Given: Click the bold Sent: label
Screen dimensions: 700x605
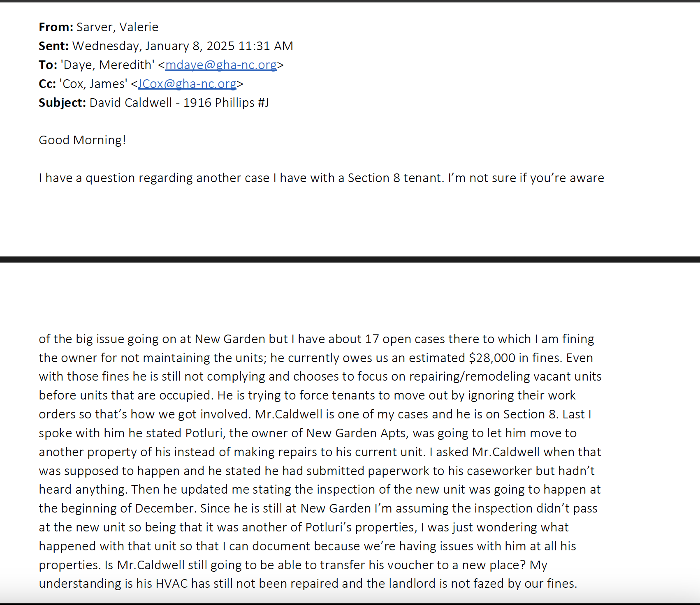Looking at the screenshot, I should point(54,46).
